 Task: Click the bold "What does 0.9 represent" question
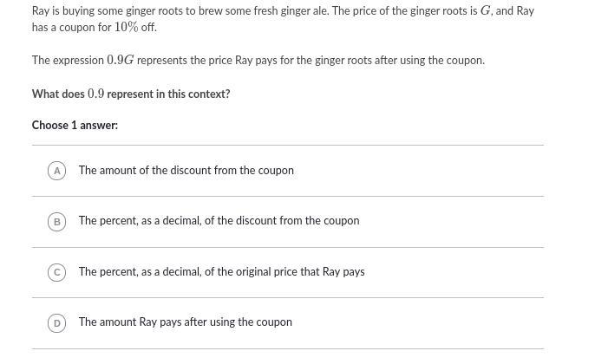coord(131,94)
